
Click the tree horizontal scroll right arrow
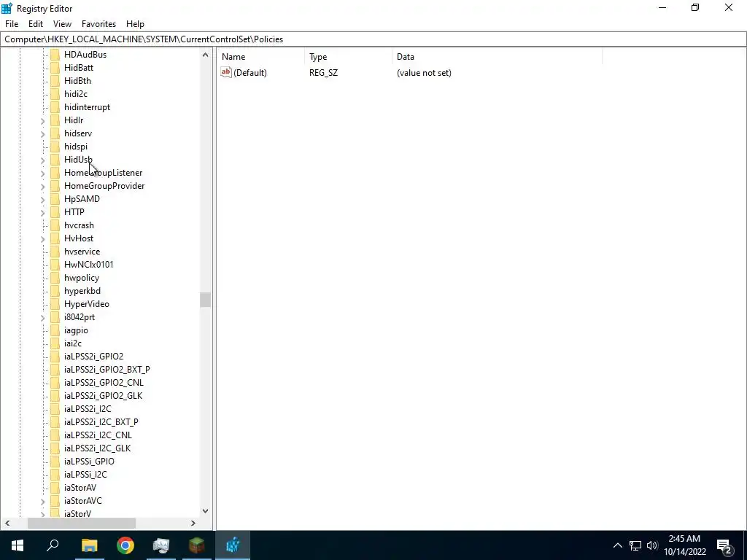coord(193,523)
